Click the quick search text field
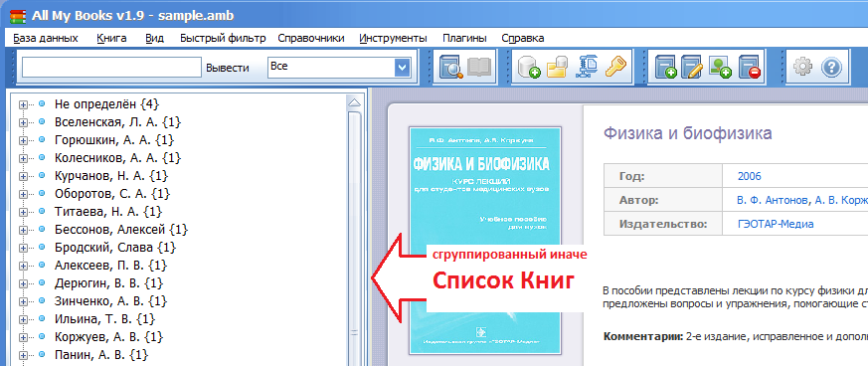This screenshot has height=366, width=868. point(111,68)
